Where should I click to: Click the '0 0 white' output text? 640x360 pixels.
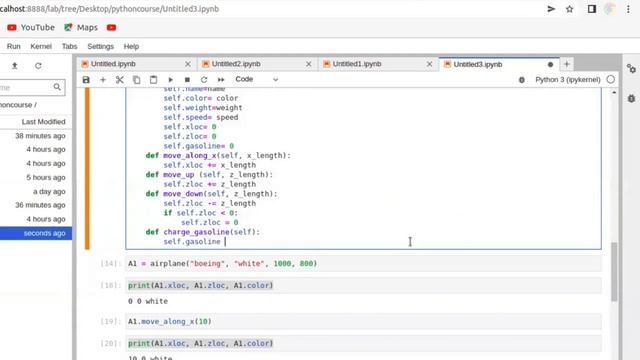tap(148, 301)
